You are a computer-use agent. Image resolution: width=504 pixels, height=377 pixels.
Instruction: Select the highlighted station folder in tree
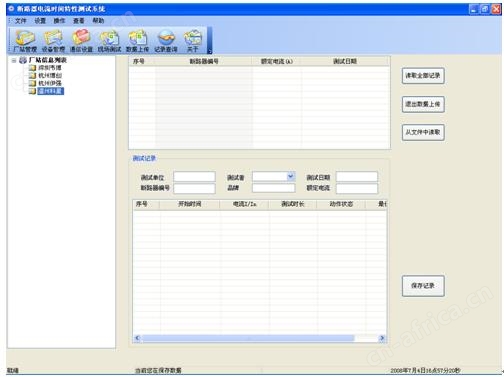click(50, 91)
